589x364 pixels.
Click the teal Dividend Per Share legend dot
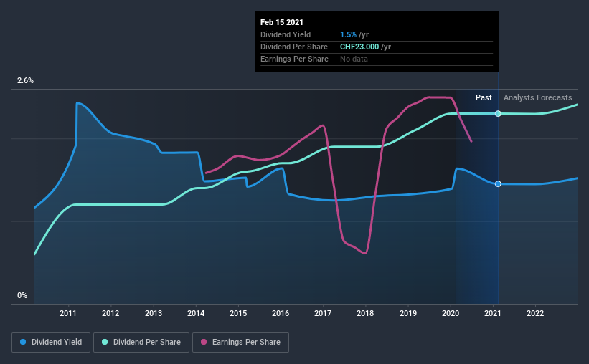(x=105, y=342)
